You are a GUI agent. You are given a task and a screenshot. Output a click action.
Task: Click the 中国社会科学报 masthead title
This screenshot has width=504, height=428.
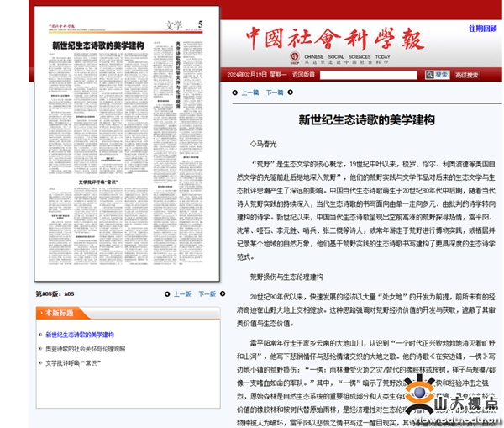pos(334,39)
